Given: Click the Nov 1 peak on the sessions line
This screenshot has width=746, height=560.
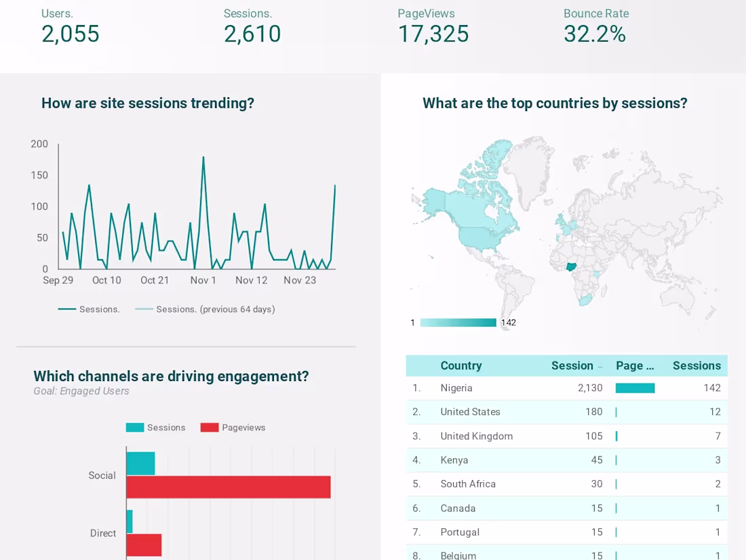Looking at the screenshot, I should (203, 157).
